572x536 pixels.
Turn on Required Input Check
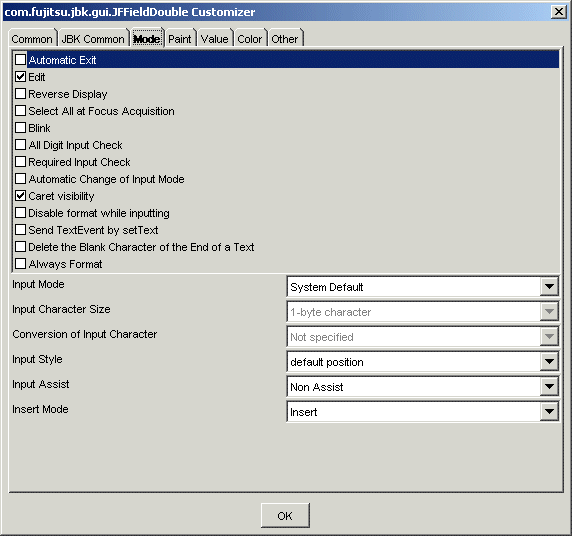coord(20,162)
